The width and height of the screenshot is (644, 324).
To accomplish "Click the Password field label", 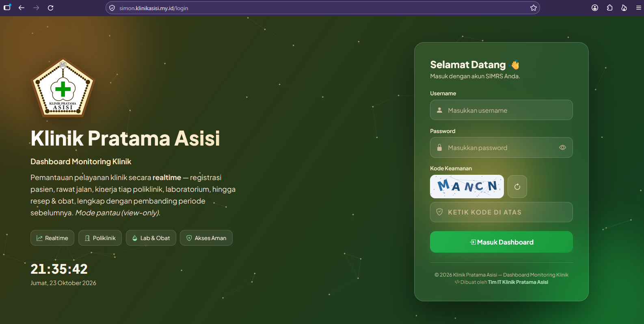I will [443, 131].
